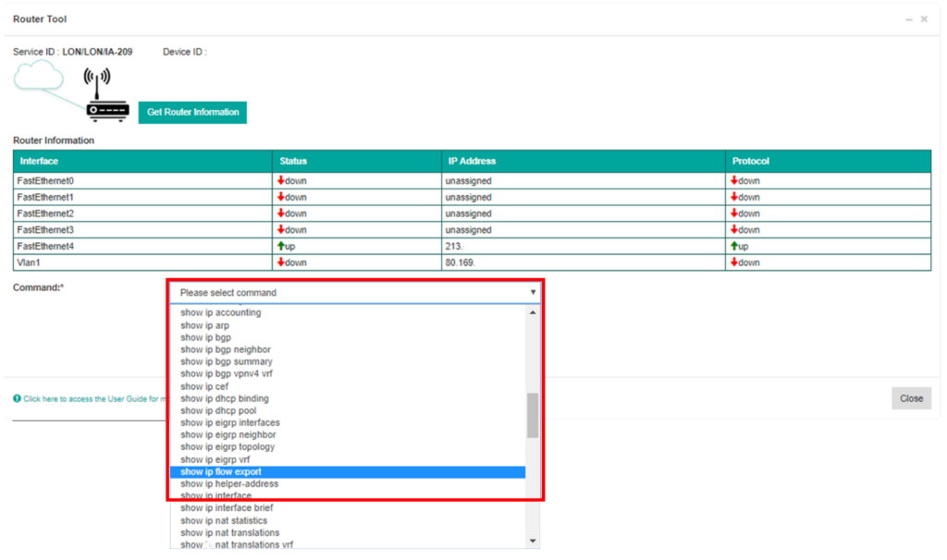
Task: Click the green up arrow in FastEthernet4 protocol
Action: 734,246
